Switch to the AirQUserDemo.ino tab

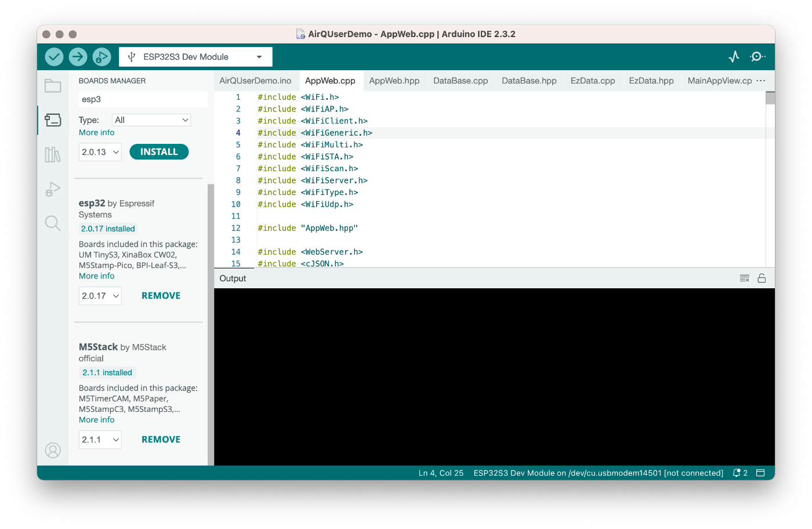[255, 81]
